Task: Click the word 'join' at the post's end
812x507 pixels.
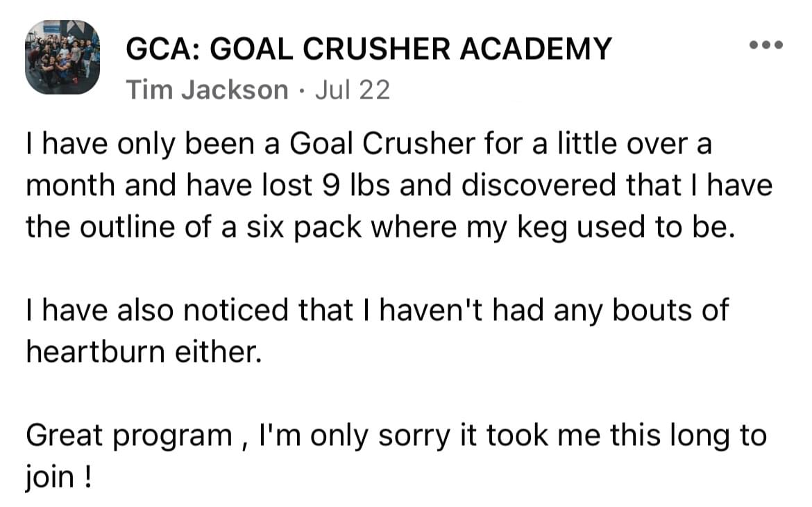Action: coord(50,477)
